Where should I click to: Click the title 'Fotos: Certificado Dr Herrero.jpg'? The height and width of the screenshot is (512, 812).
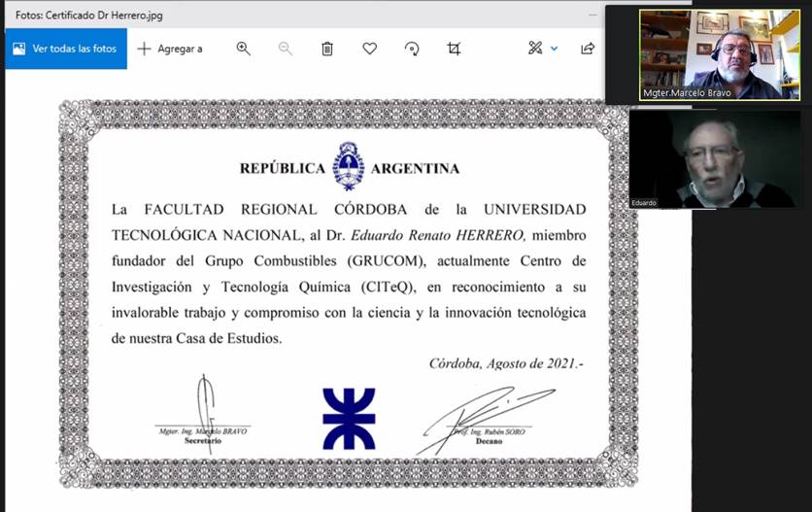pos(89,15)
